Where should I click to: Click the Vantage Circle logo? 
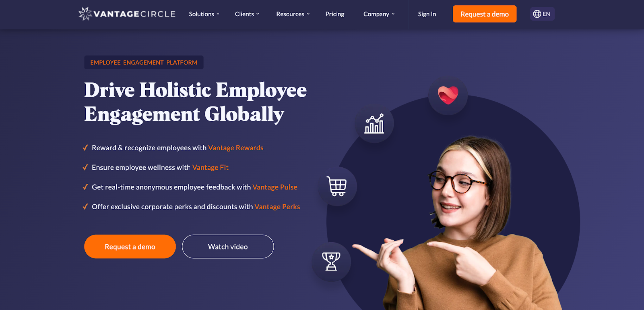click(x=127, y=14)
